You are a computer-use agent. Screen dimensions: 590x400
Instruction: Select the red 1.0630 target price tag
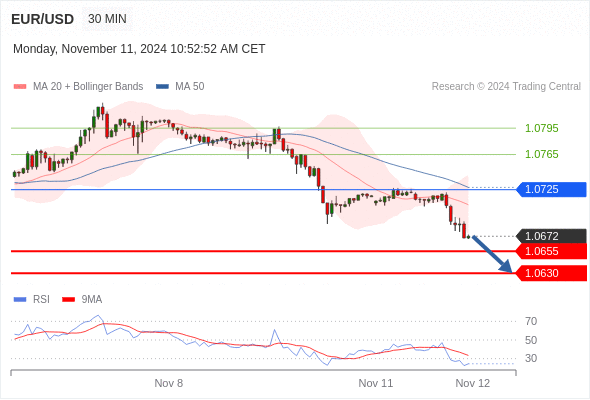click(x=551, y=273)
